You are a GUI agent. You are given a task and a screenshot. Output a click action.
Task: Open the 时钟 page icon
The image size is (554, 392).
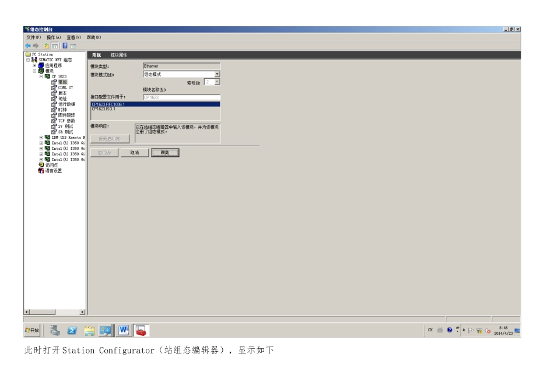click(x=54, y=110)
